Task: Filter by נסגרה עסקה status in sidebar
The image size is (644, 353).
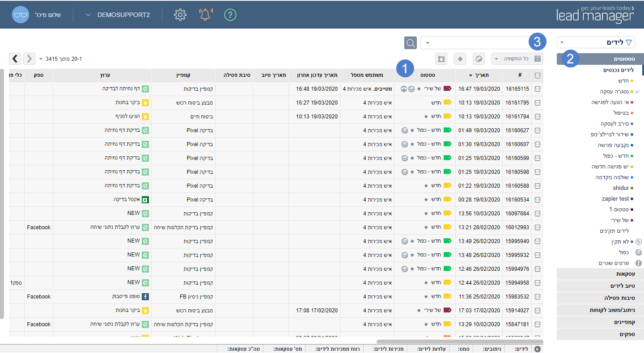Action: (614, 92)
